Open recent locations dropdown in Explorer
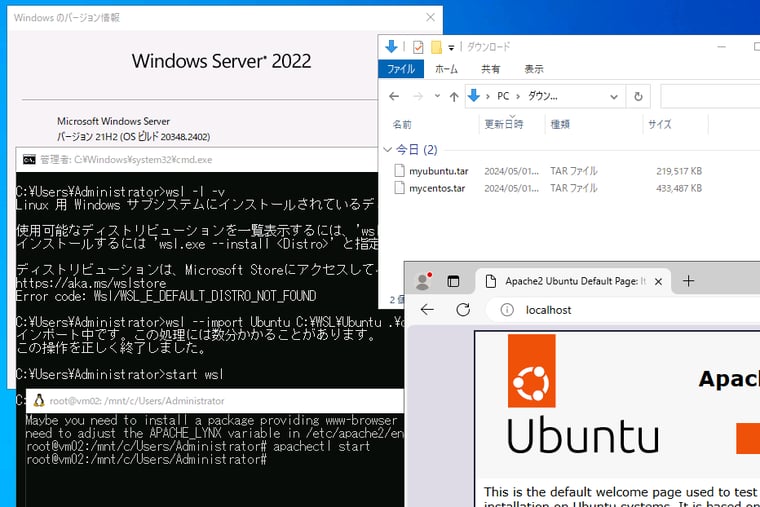The image size is (760, 507). click(x=437, y=96)
